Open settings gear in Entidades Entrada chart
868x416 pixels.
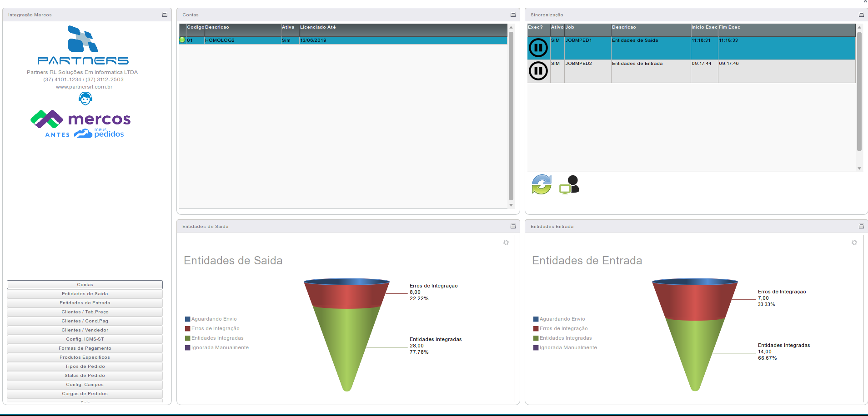[854, 243]
